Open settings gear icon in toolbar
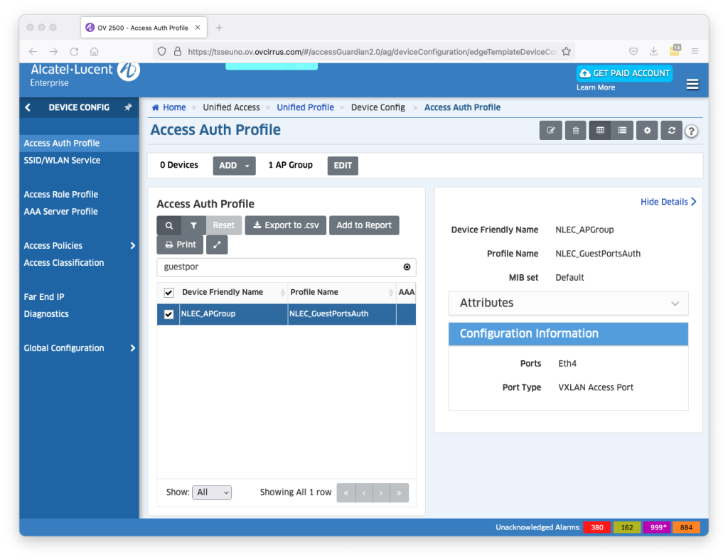 click(x=647, y=131)
